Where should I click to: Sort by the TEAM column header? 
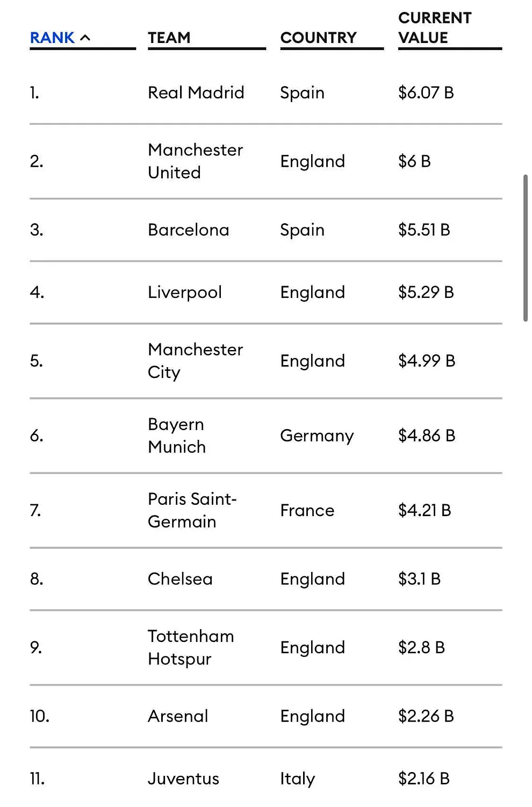[x=169, y=38]
